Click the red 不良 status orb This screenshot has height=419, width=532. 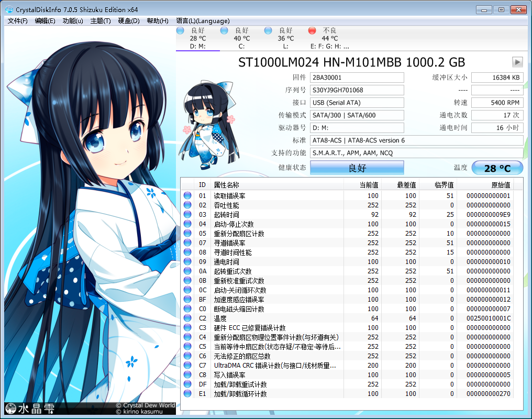pyautogui.click(x=312, y=30)
